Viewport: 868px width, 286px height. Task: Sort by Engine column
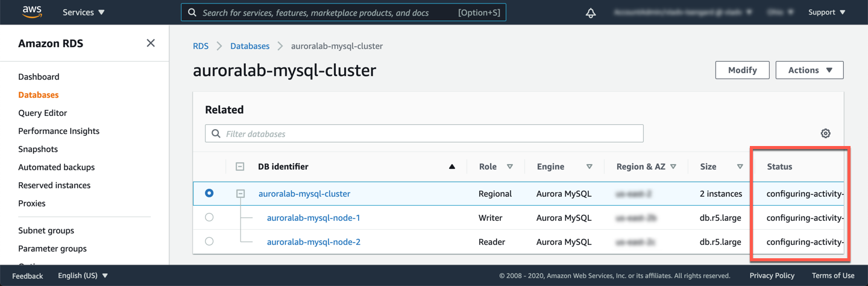tap(590, 167)
